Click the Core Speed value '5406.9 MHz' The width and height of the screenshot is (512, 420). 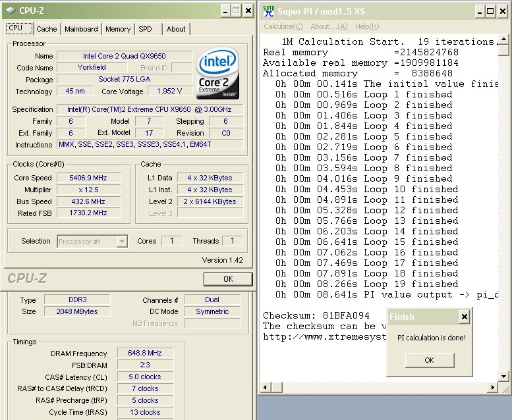88,178
